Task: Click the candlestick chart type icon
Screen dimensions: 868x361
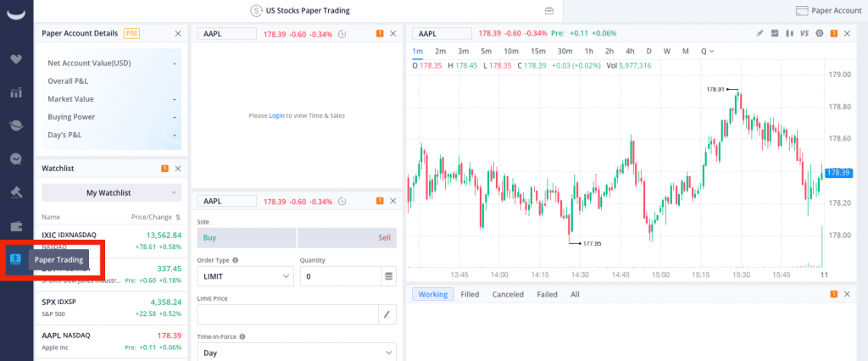Action: pyautogui.click(x=789, y=33)
